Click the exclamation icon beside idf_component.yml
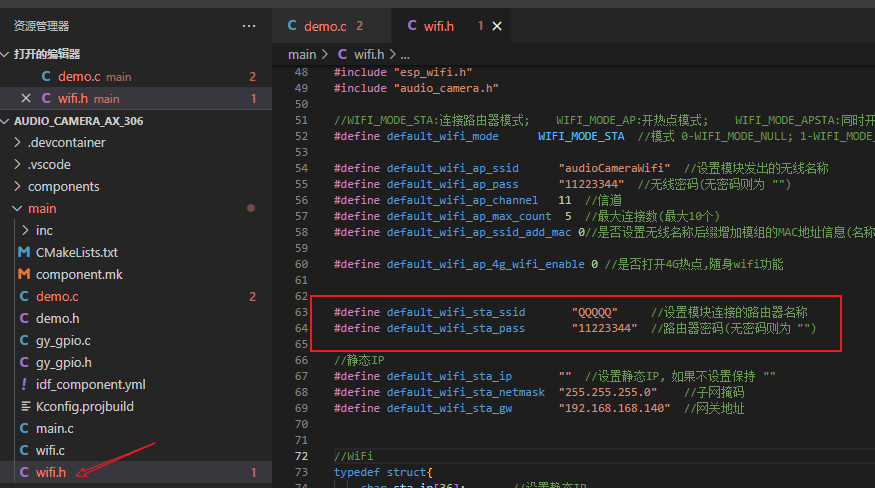 (24, 384)
